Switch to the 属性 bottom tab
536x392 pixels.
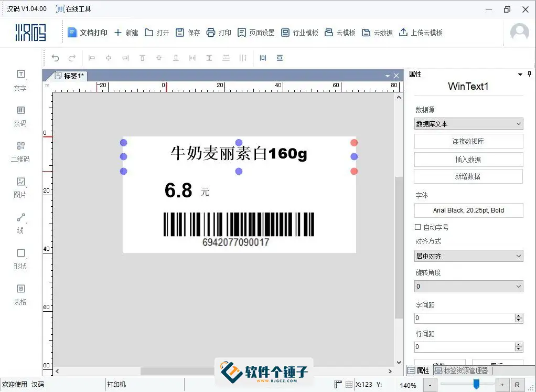coord(419,370)
